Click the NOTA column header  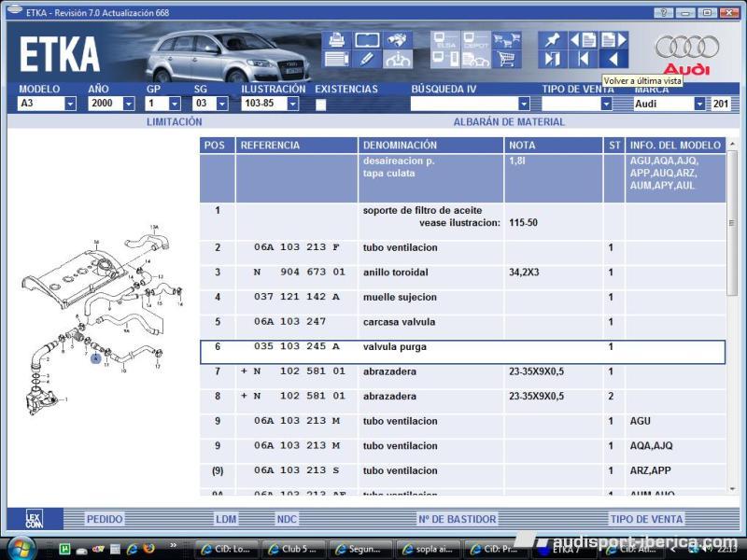point(553,146)
